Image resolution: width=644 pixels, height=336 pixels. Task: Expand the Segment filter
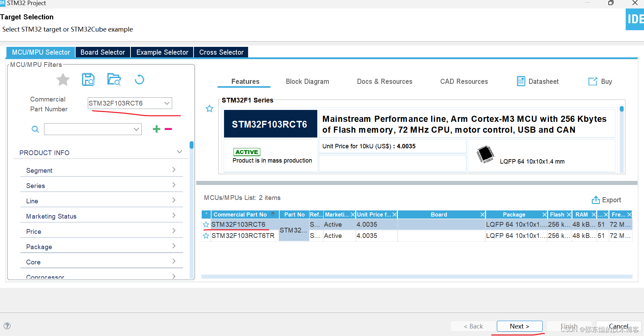coord(174,169)
